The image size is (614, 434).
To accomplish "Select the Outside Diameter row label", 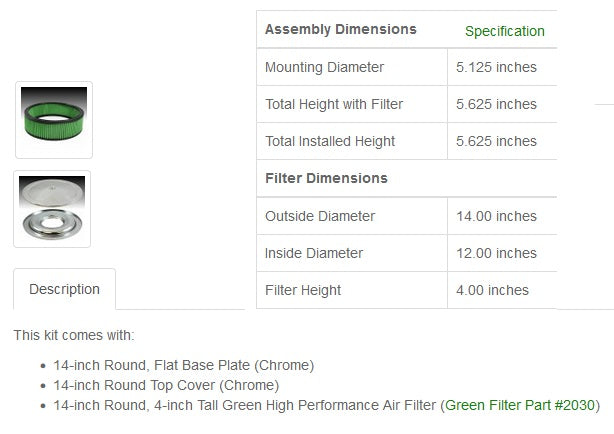I will [x=320, y=216].
